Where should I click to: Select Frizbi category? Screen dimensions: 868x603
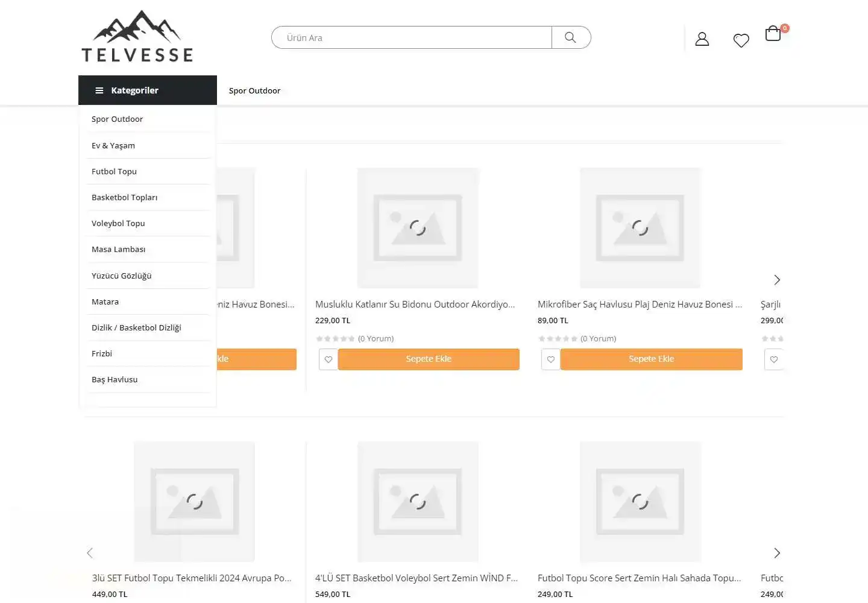148,353
